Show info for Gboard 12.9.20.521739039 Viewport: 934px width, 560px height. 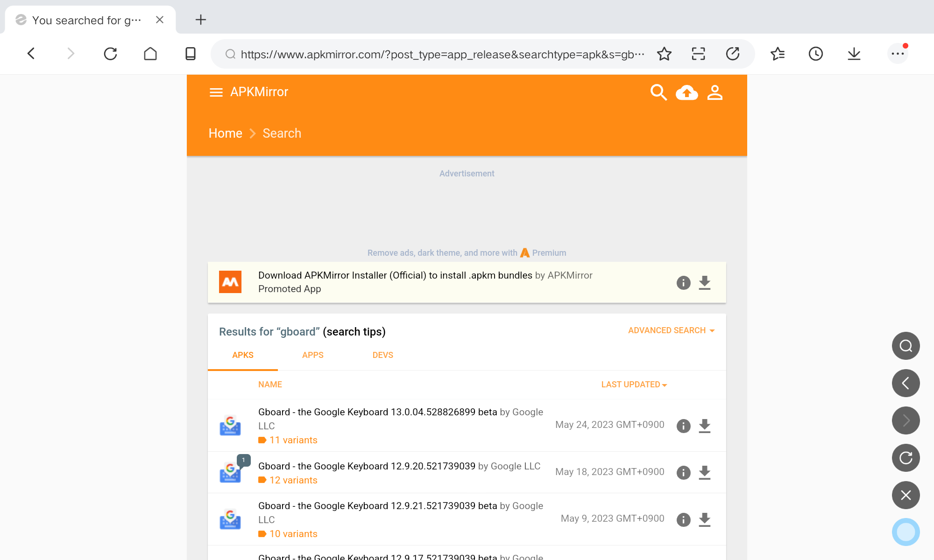(683, 472)
